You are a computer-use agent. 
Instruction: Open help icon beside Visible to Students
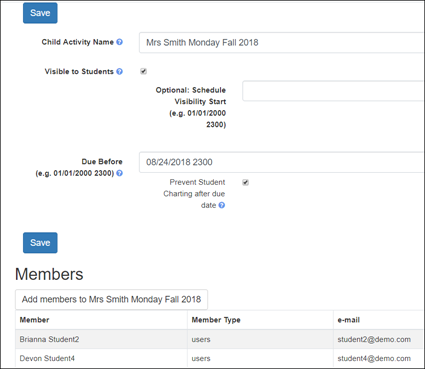point(120,71)
